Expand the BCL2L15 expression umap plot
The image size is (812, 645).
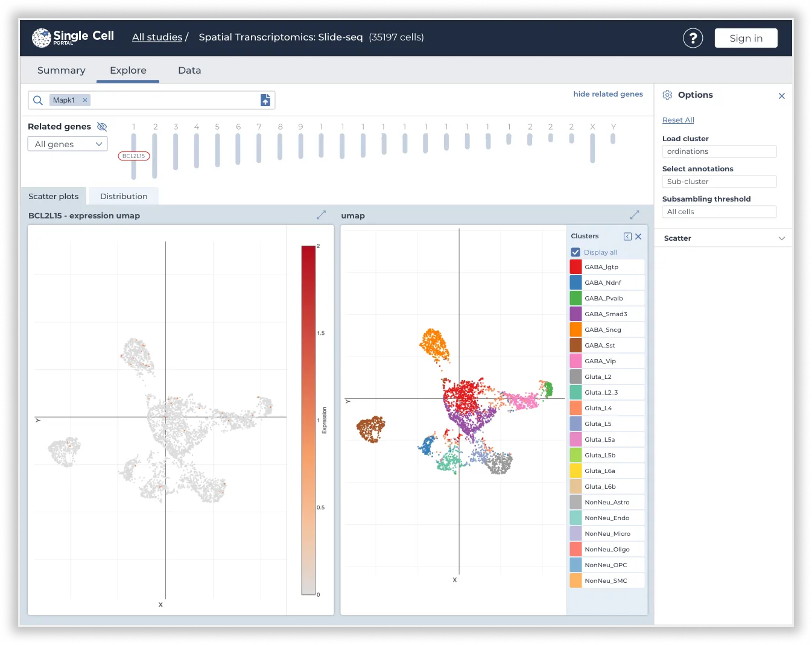coord(321,215)
